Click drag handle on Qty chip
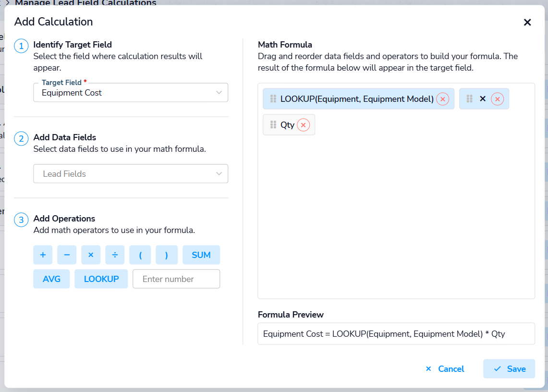548x392 pixels. pyautogui.click(x=273, y=125)
